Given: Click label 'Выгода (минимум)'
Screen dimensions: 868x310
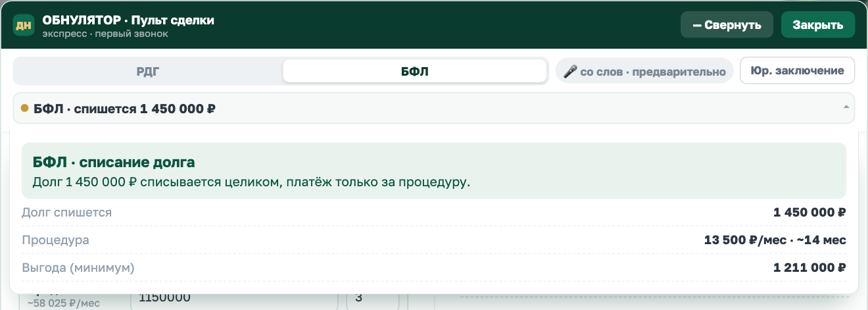Looking at the screenshot, I should point(78,268).
